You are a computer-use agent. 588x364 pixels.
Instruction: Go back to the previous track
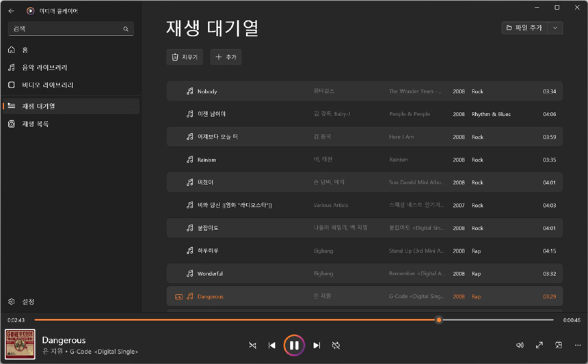coord(272,346)
